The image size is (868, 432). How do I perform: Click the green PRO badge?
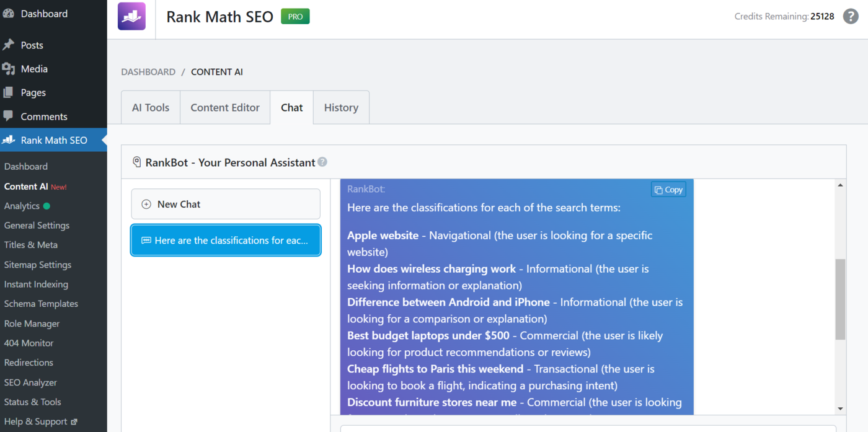coord(295,17)
